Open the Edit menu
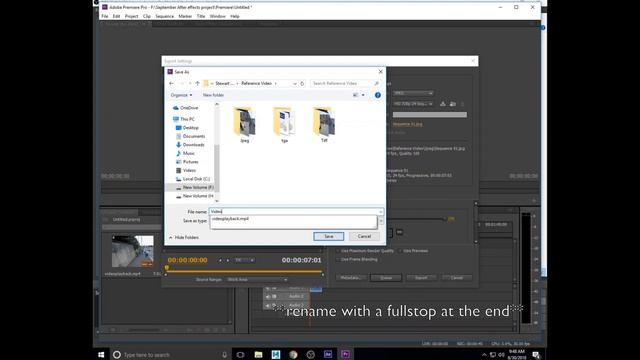This screenshot has width=640, height=360. pyautogui.click(x=116, y=16)
